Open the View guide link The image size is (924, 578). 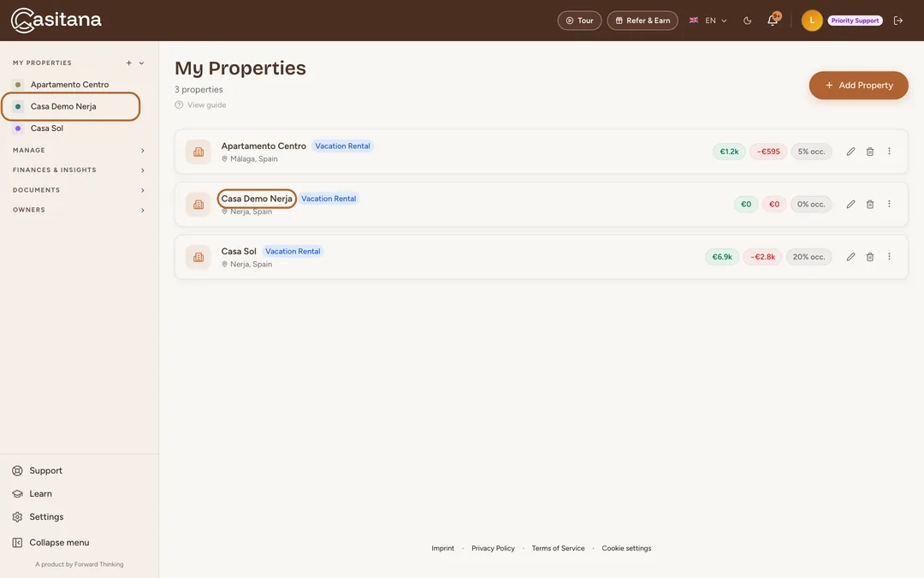(200, 105)
